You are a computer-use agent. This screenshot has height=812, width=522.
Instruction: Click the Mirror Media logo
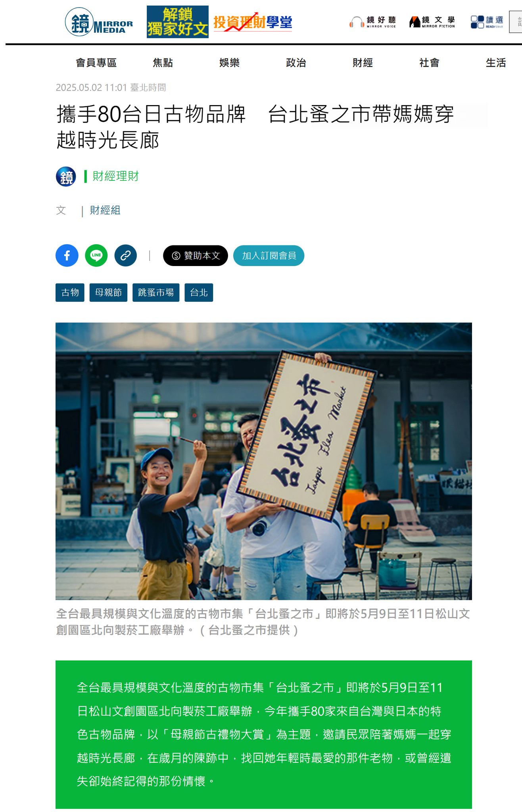tap(99, 22)
